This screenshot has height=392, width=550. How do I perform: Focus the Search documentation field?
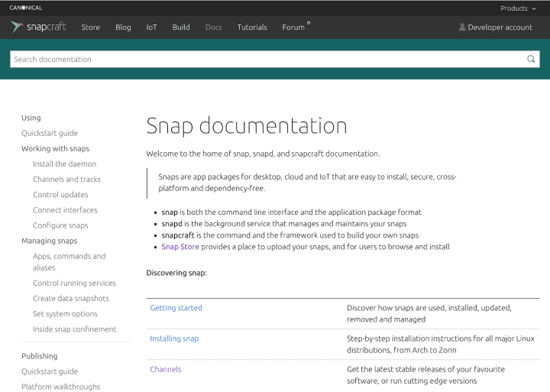click(275, 59)
